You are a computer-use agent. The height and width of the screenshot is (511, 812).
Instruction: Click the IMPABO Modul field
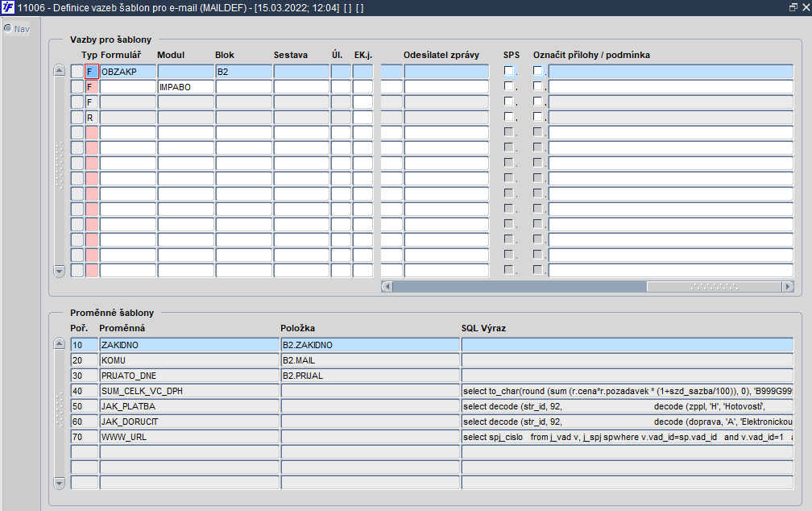pyautogui.click(x=185, y=86)
